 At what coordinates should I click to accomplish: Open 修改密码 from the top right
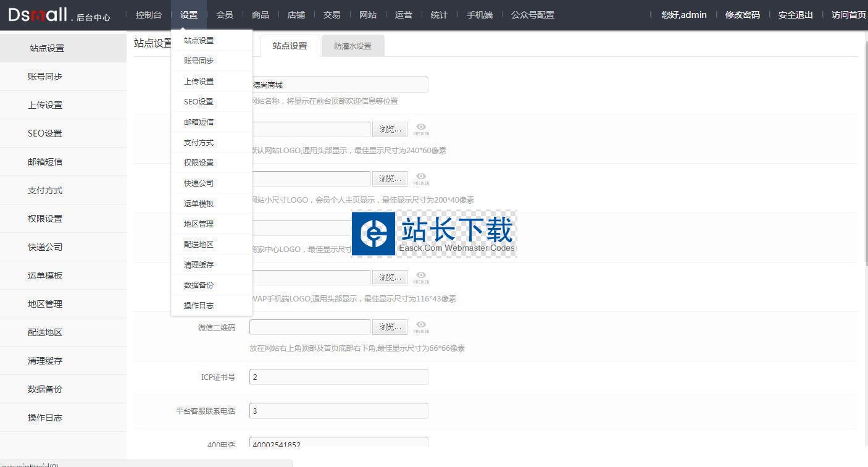[x=742, y=15]
